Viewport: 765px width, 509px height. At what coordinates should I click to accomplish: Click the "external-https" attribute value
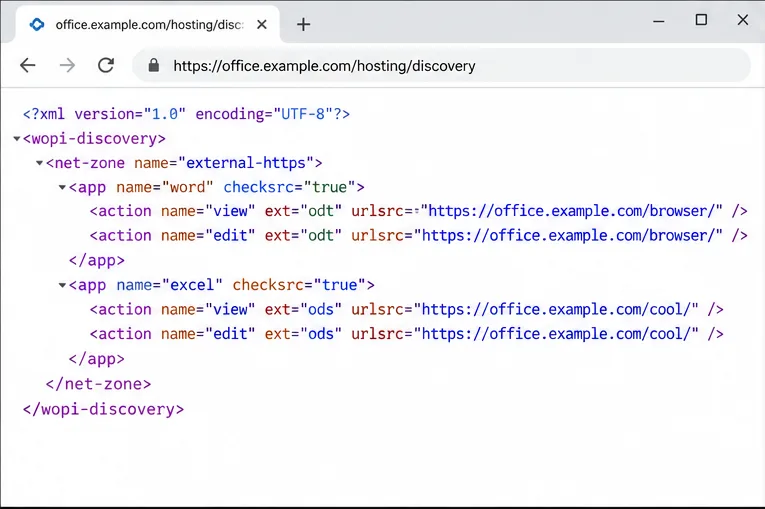click(246, 163)
